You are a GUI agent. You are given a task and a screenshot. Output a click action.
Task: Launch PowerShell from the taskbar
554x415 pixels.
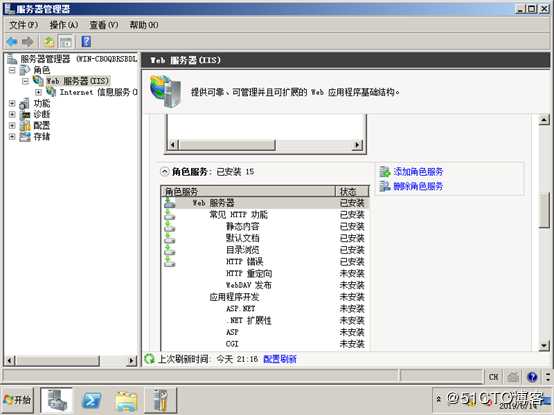[91, 401]
